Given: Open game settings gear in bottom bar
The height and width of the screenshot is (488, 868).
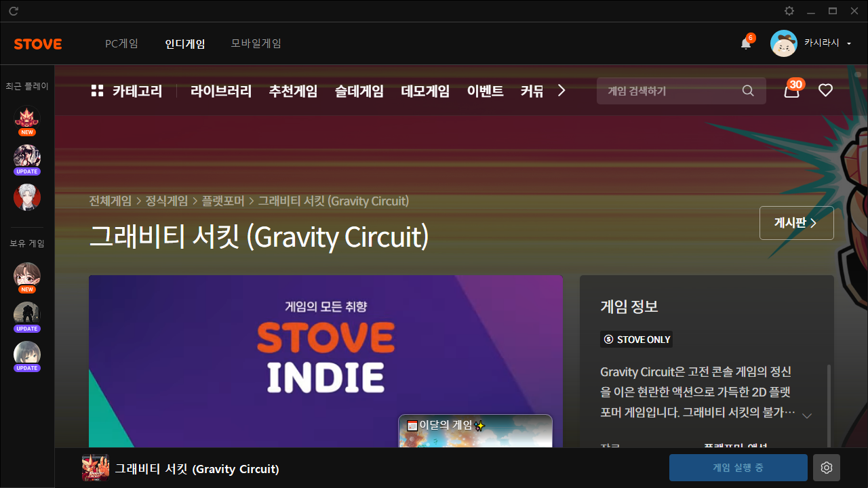Looking at the screenshot, I should pos(826,468).
